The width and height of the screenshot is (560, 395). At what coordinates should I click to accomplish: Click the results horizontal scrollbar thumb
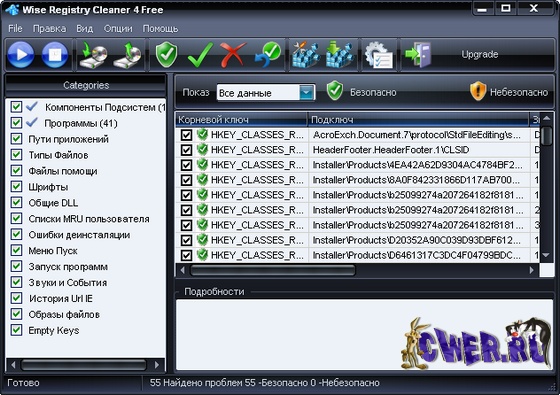273,270
